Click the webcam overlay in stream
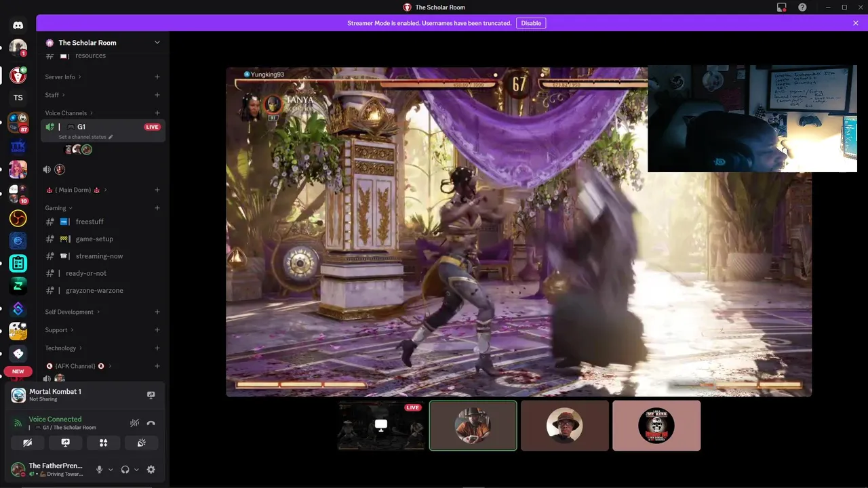868x488 pixels. pos(752,119)
